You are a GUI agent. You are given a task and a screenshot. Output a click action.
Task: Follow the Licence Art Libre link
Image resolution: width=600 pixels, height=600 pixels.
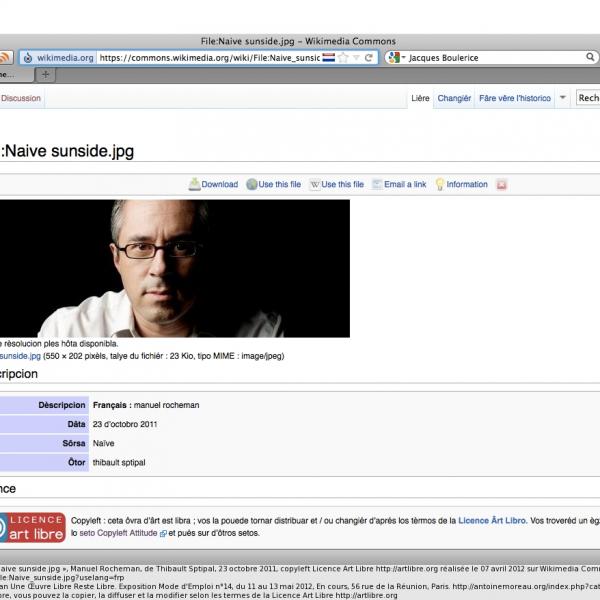click(492, 521)
